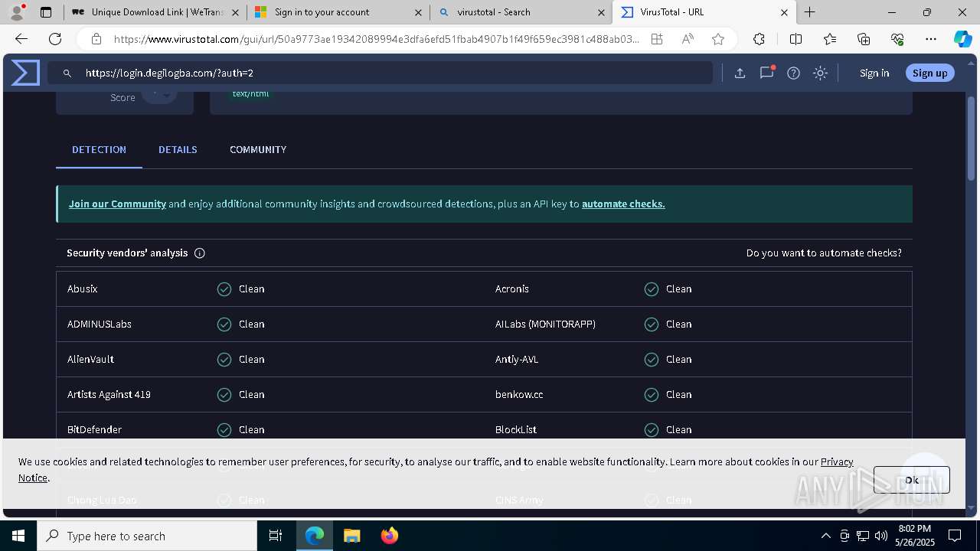Open a new browser tab
The height and width of the screenshot is (551, 980).
(x=810, y=12)
